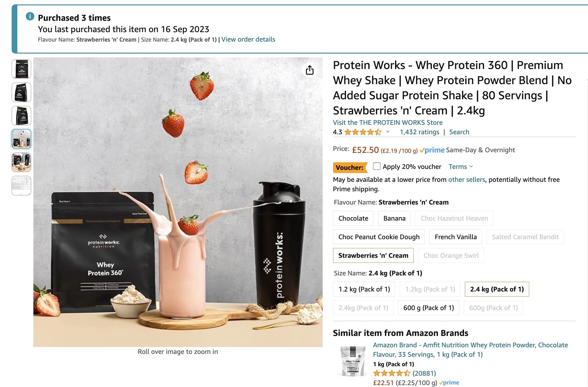Image resolution: width=588 pixels, height=387 pixels.
Task: Select the Chocolate flavour option
Action: pos(353,218)
